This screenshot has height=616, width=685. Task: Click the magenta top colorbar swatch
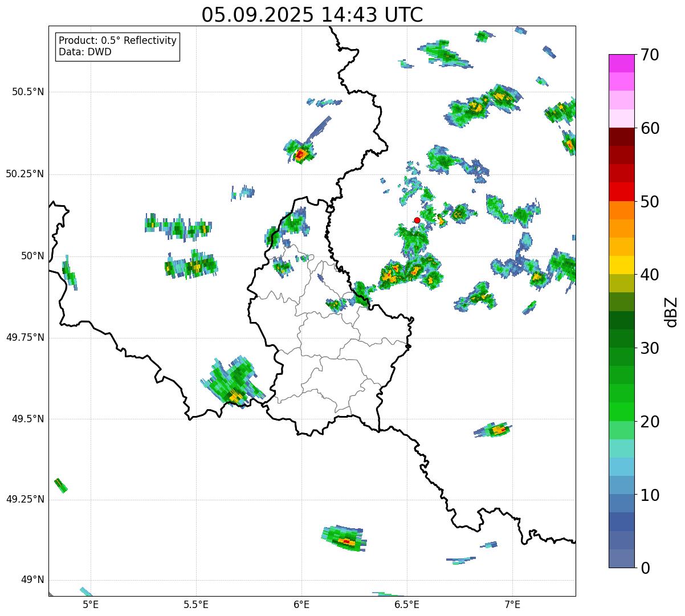tap(621, 63)
